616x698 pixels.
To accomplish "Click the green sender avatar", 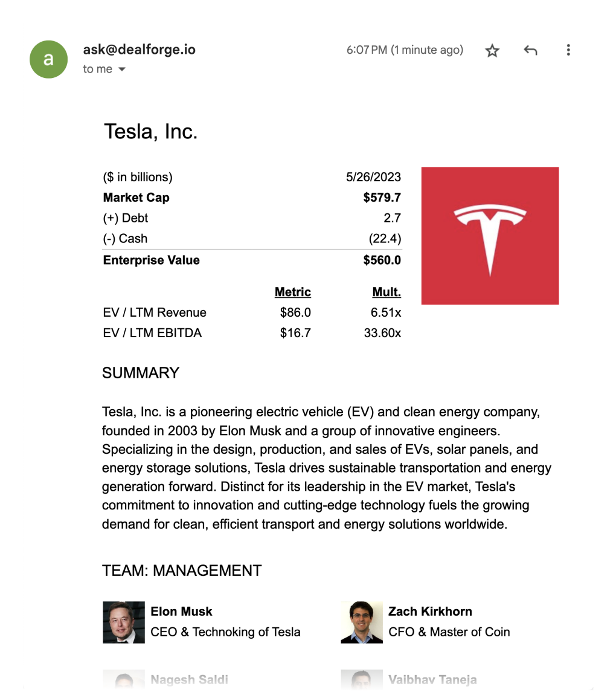I will click(x=48, y=59).
